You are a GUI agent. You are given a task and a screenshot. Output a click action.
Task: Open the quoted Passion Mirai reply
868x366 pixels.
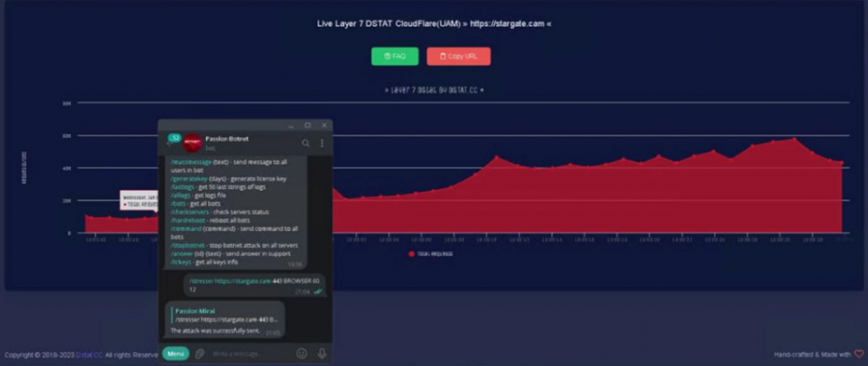pos(226,315)
